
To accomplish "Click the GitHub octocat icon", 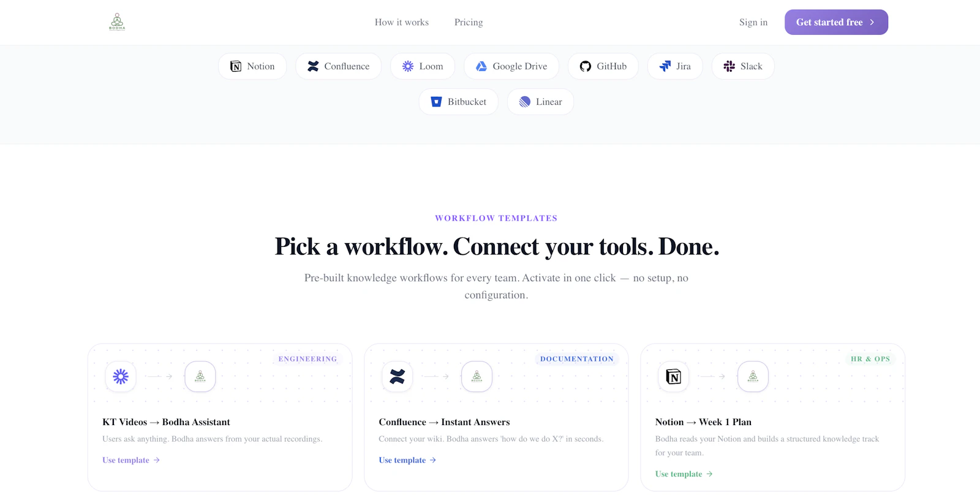I will tap(586, 66).
